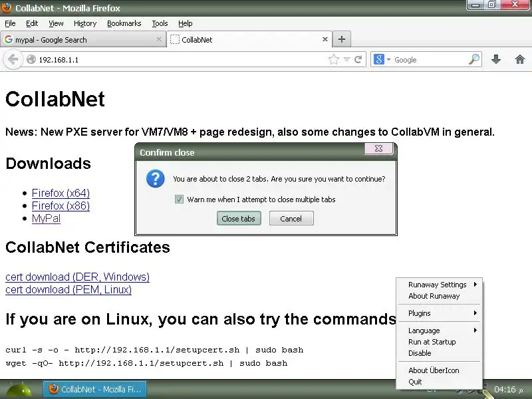532x399 pixels.
Task: Toggle Warn me when closing multiple tabs
Action: pos(179,199)
